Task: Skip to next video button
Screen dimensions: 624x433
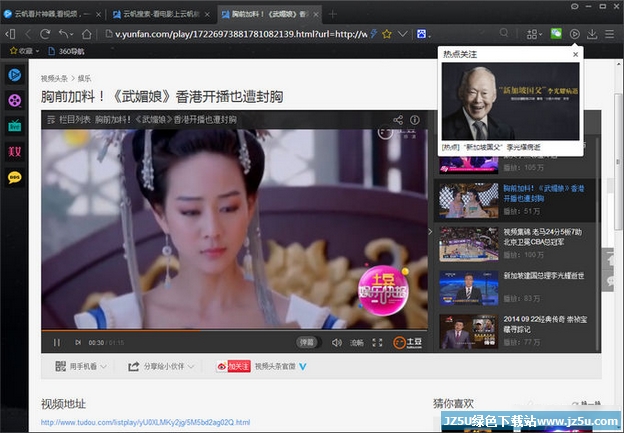Action: click(78, 342)
